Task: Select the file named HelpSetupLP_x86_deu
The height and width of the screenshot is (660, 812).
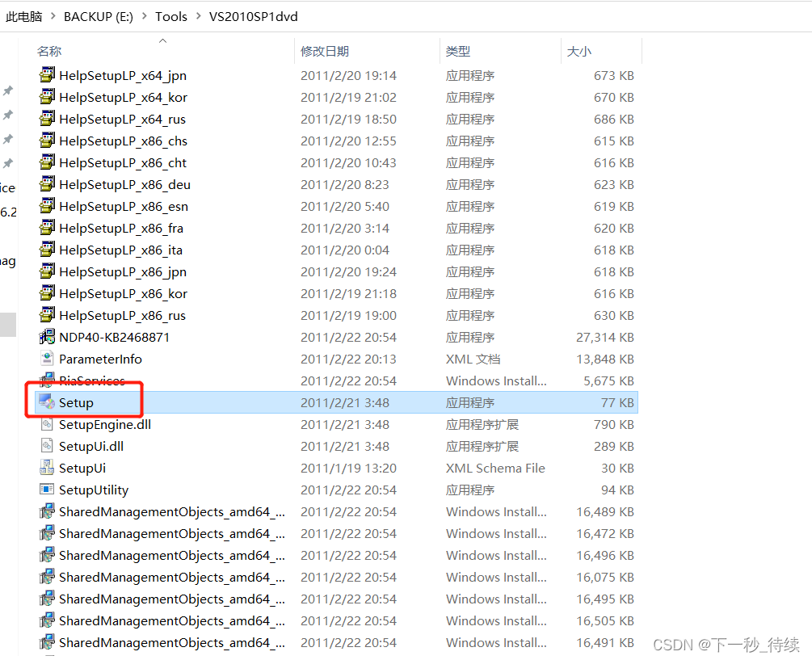Action: (124, 184)
